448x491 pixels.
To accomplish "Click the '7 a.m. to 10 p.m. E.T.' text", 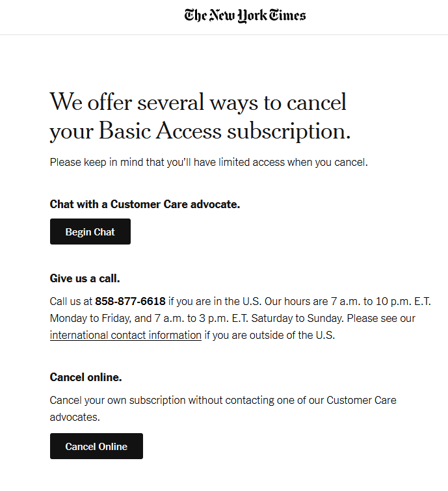I will (x=381, y=301).
